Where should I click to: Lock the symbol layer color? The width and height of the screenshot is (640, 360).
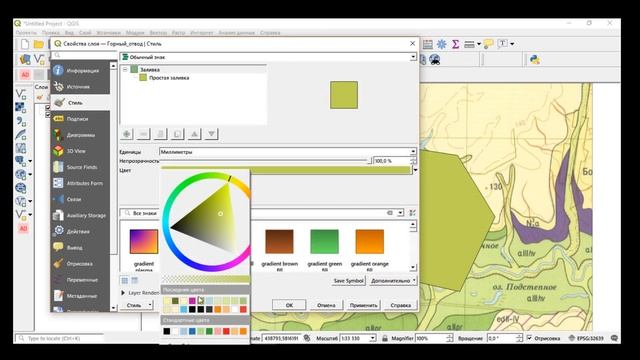[160, 134]
